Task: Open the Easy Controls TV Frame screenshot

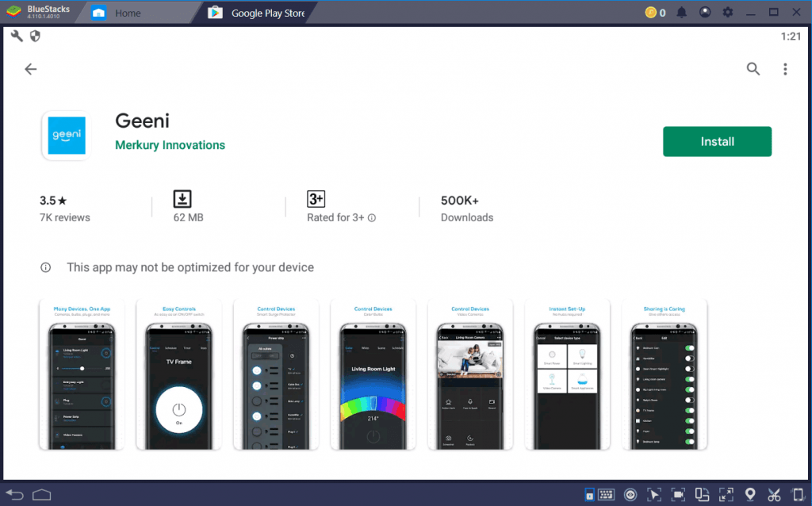Action: 178,374
